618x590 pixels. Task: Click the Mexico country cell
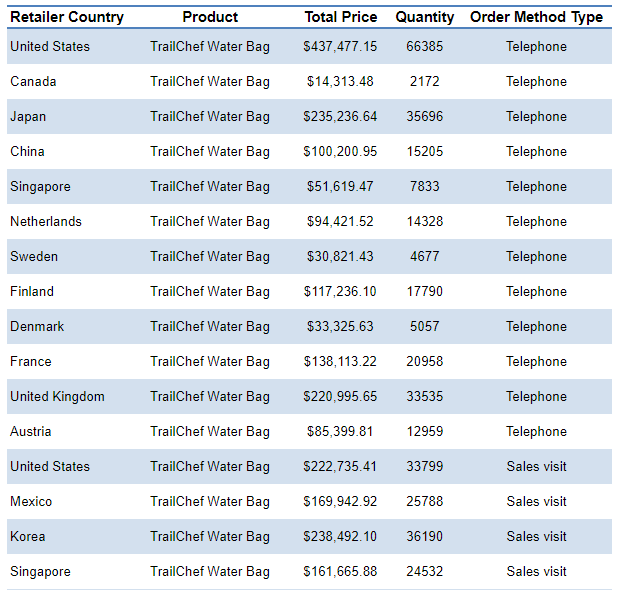tap(31, 502)
